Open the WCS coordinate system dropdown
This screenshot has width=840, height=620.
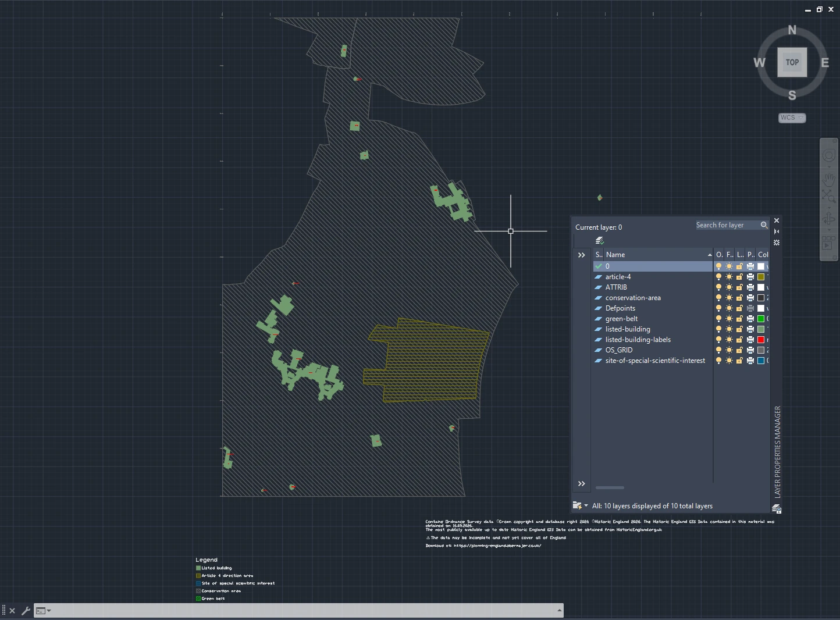pos(792,117)
